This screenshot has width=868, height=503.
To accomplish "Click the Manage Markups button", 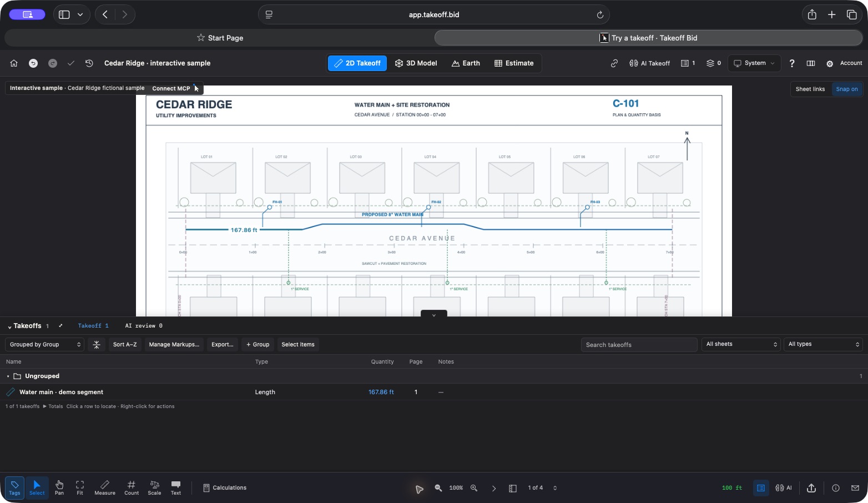I will tap(174, 345).
